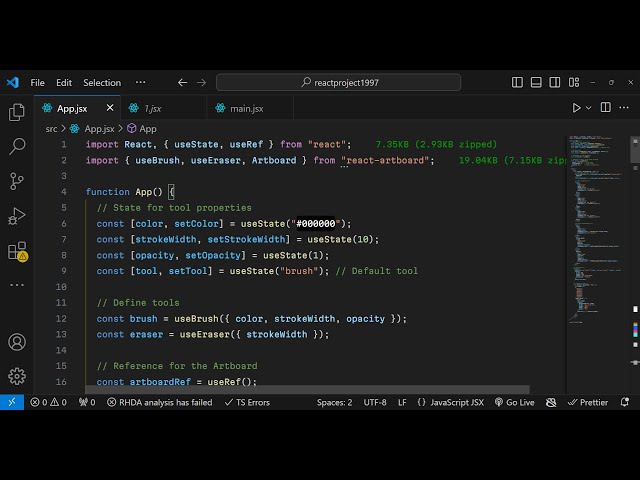Image resolution: width=640 pixels, height=480 pixels.
Task: Open the Run and Debug view
Action: [x=17, y=216]
